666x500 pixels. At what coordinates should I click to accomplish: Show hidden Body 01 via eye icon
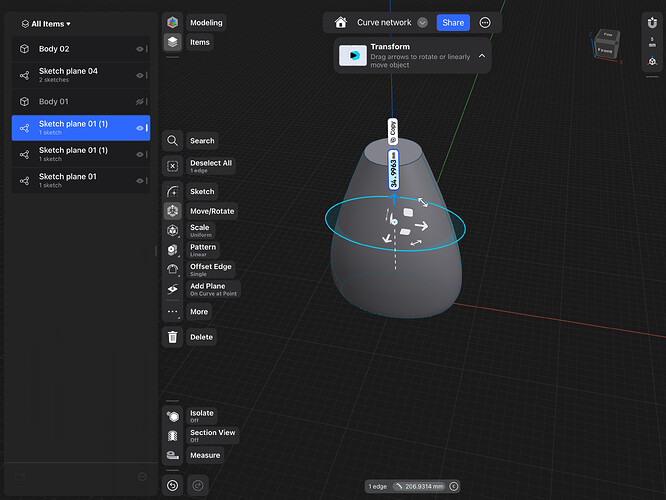click(139, 102)
